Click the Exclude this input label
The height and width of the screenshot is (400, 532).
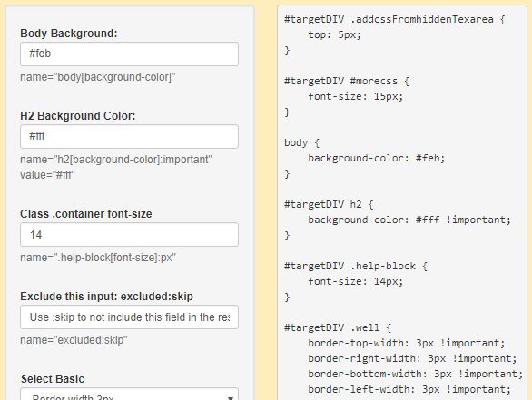point(106,297)
